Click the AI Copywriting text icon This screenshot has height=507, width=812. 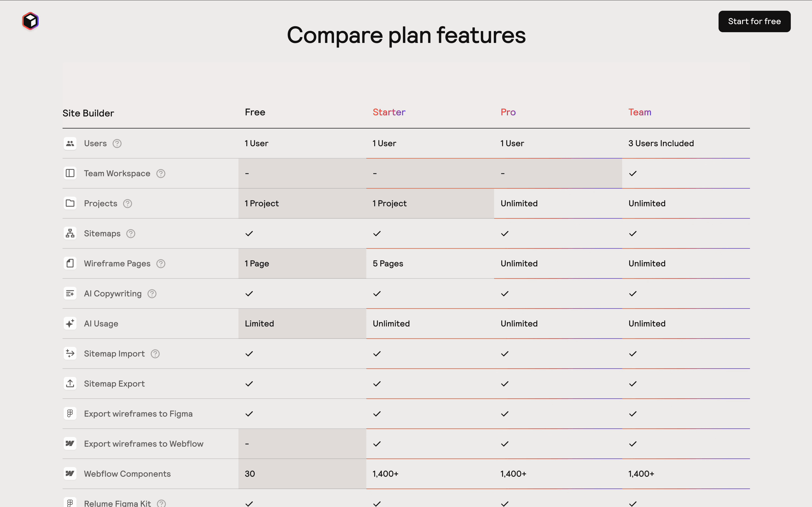pyautogui.click(x=70, y=293)
